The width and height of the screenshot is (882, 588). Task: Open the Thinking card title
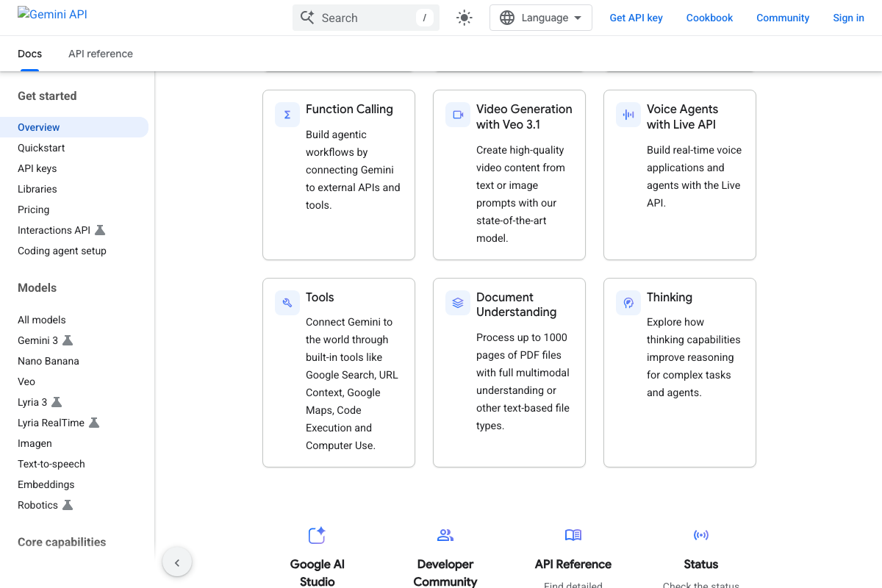pos(670,297)
